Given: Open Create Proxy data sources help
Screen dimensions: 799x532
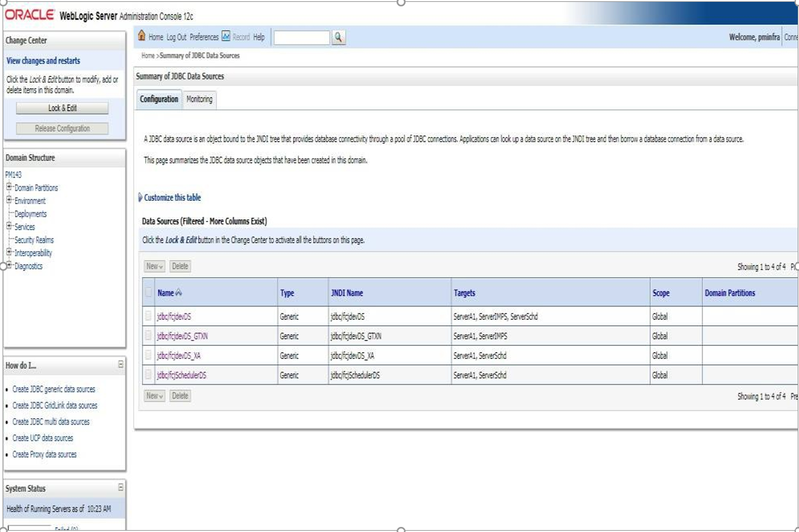Looking at the screenshot, I should (x=44, y=454).
